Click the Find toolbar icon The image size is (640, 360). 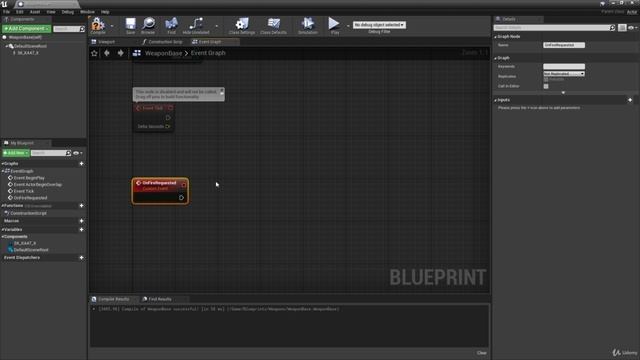(x=171, y=24)
